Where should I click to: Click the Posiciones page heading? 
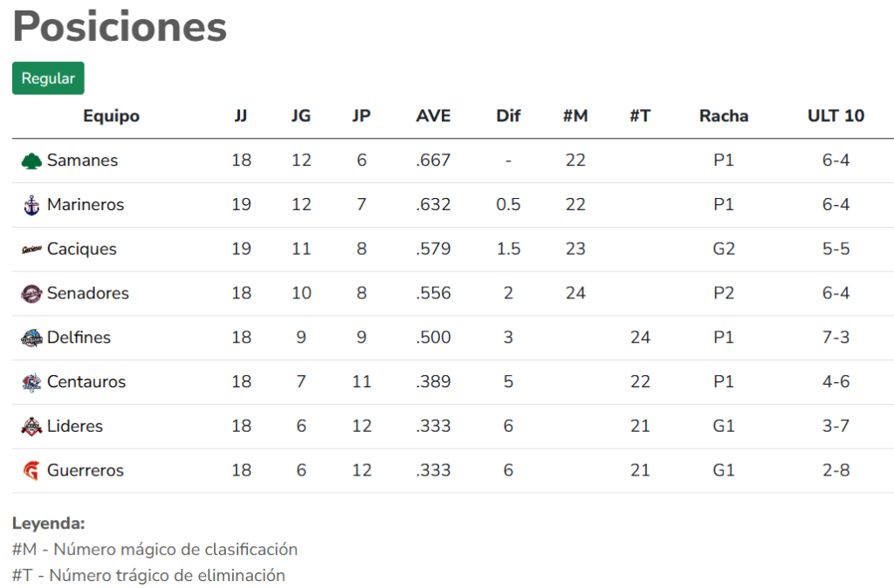pyautogui.click(x=120, y=27)
